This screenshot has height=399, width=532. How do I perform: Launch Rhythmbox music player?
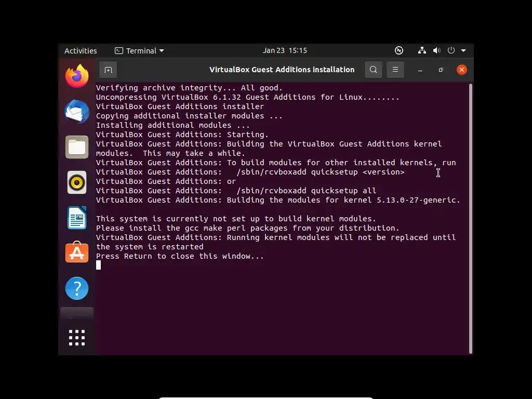pos(77,182)
